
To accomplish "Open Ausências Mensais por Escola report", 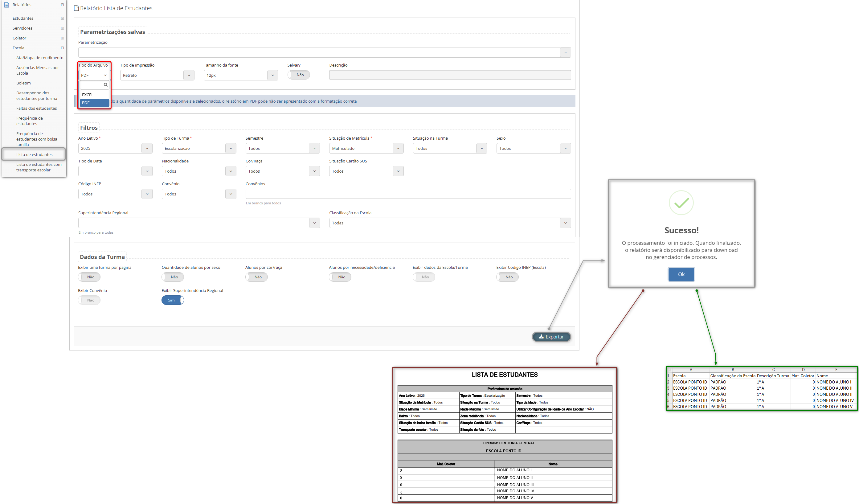I will point(38,70).
